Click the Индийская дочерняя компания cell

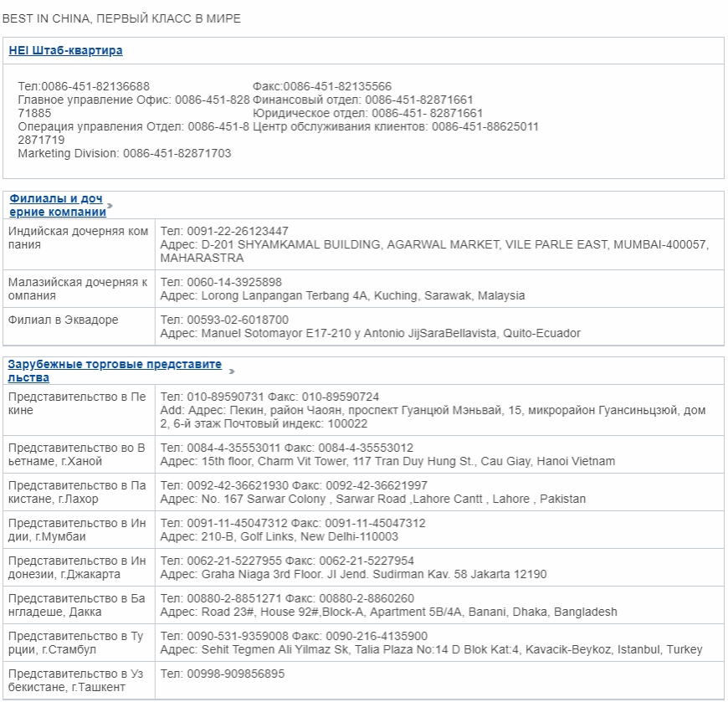point(78,238)
